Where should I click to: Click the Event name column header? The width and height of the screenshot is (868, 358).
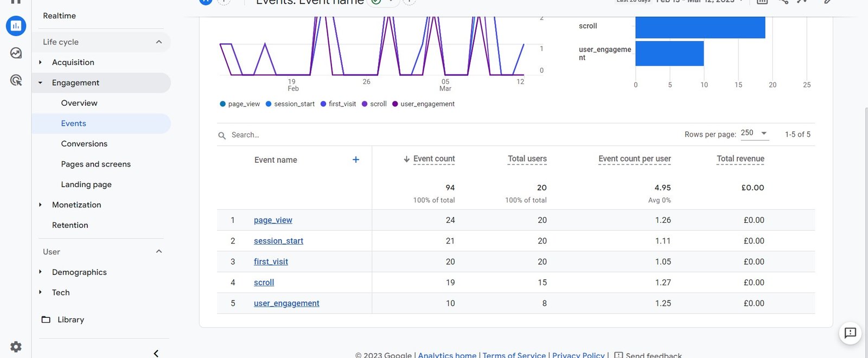[276, 160]
